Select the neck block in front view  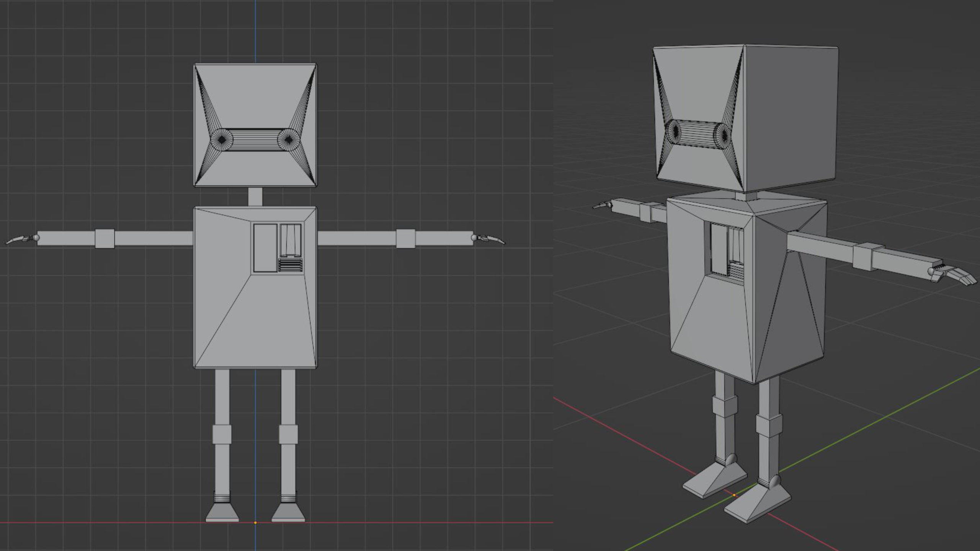pos(255,197)
